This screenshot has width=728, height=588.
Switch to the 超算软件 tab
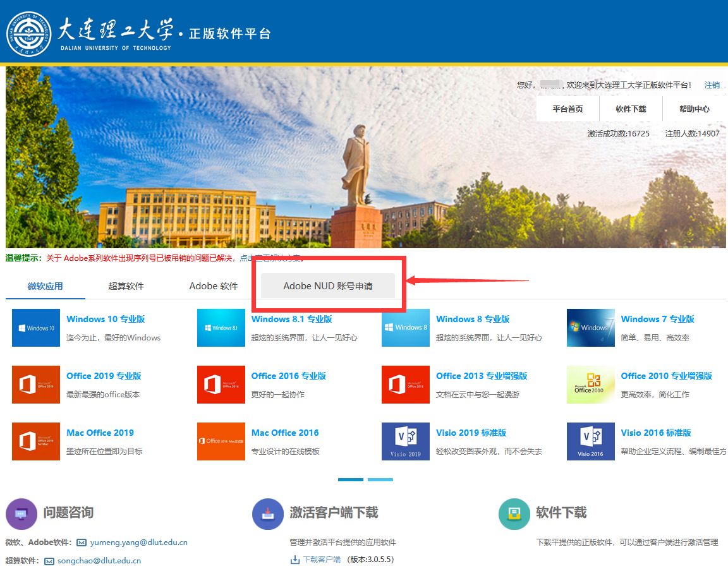[x=126, y=286]
